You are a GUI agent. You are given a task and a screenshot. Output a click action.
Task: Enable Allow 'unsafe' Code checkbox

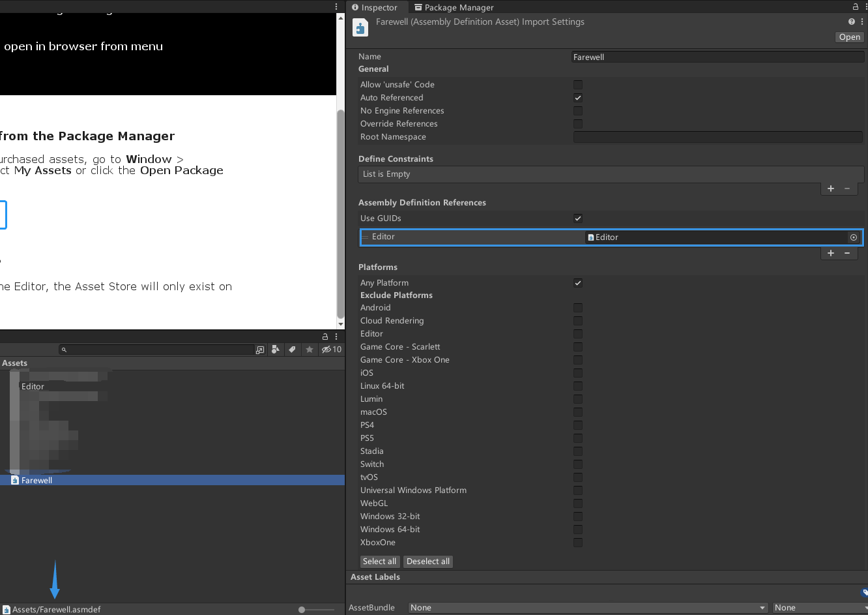(578, 85)
